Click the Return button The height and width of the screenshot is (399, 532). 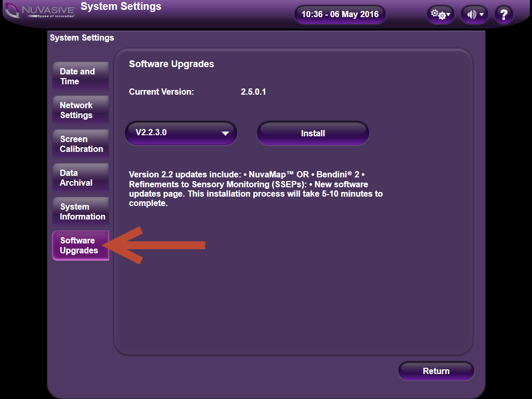[x=436, y=371]
